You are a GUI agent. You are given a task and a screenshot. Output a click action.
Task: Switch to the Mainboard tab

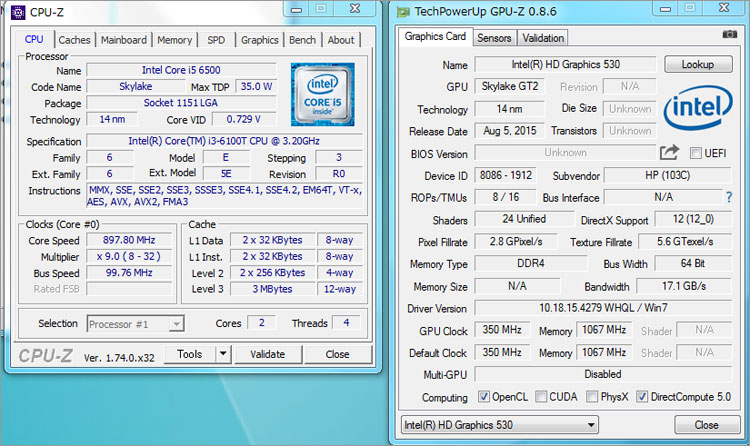point(124,40)
